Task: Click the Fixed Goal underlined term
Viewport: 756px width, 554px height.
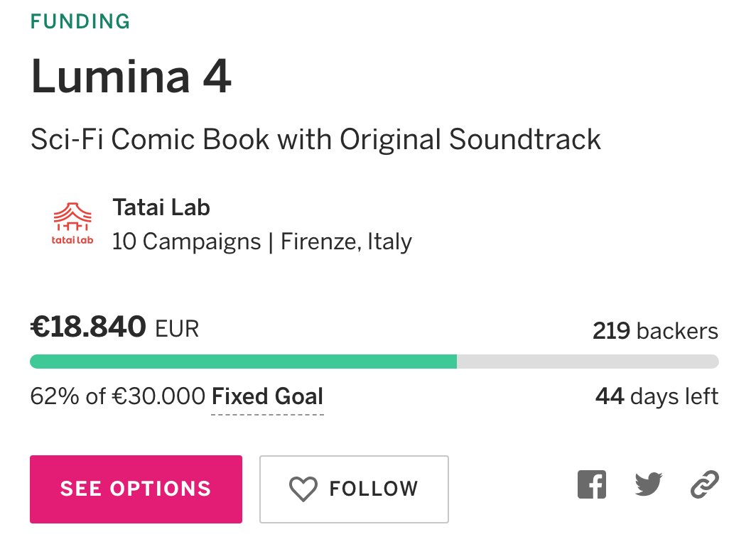Action: [268, 396]
